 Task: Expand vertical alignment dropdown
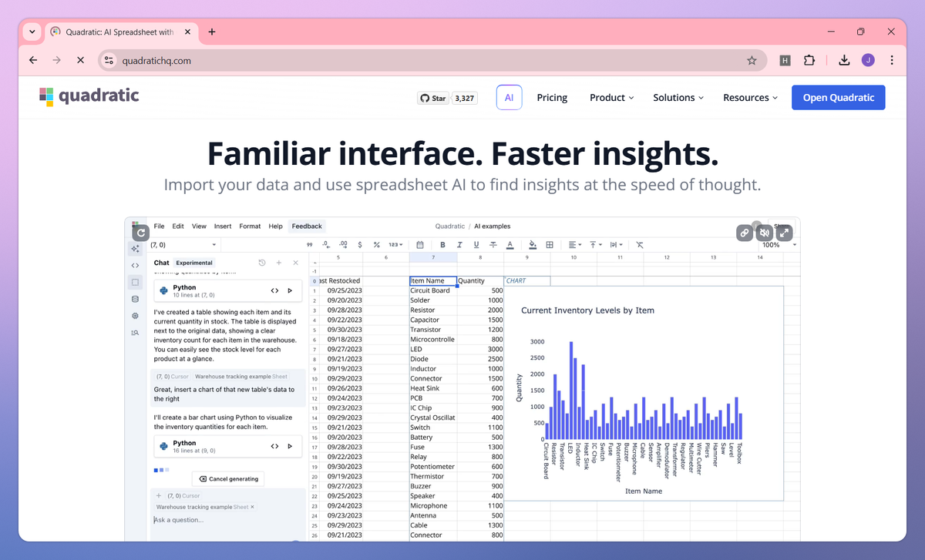[x=597, y=245]
